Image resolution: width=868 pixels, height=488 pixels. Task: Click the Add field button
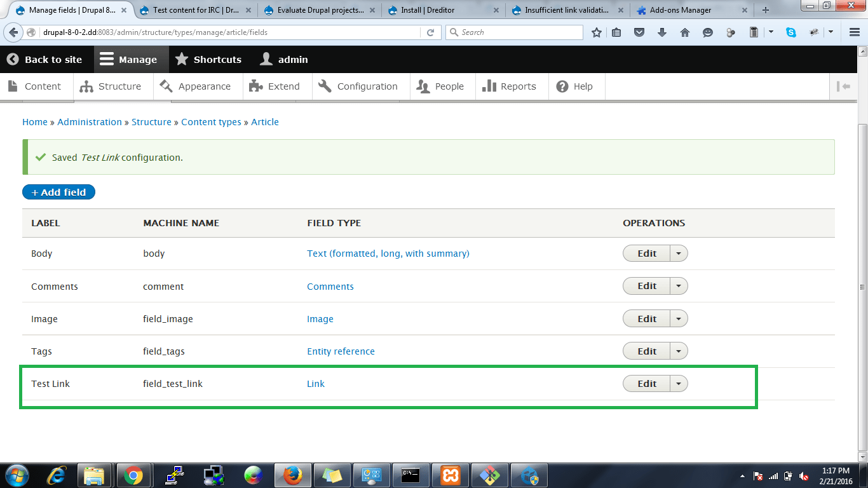pos(58,191)
